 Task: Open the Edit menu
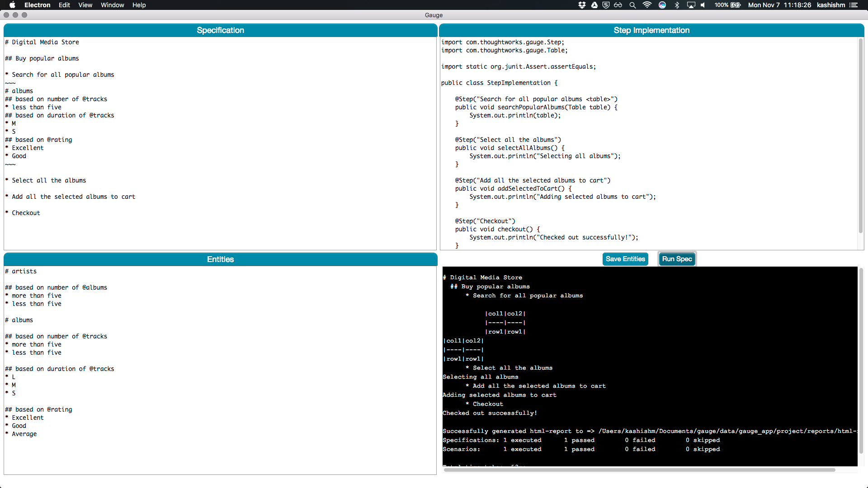[64, 5]
